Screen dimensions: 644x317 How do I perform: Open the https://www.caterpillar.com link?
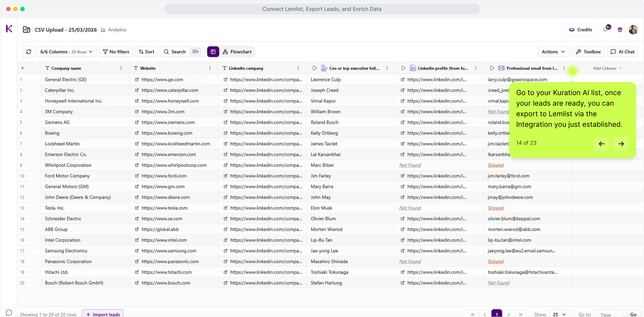[170, 90]
